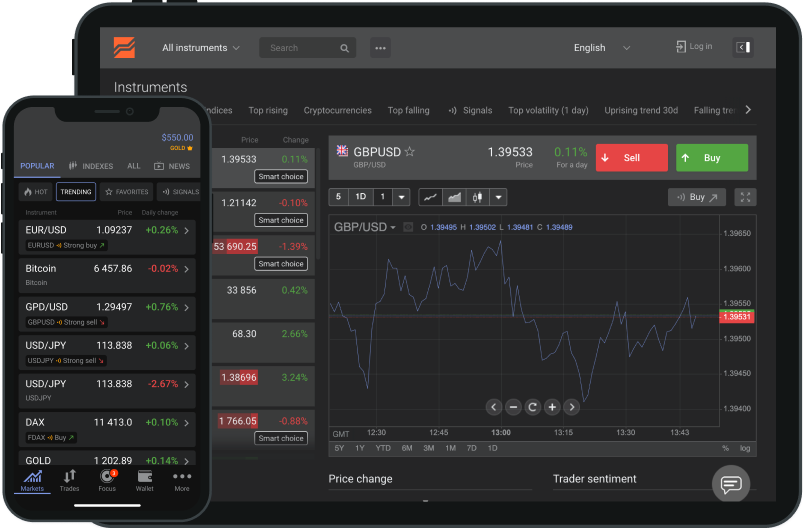Zoom out the chart with minus button

click(x=513, y=407)
